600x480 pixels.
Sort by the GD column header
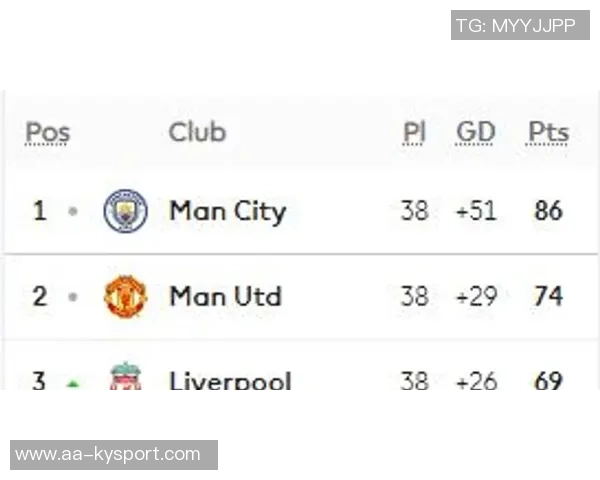click(476, 132)
